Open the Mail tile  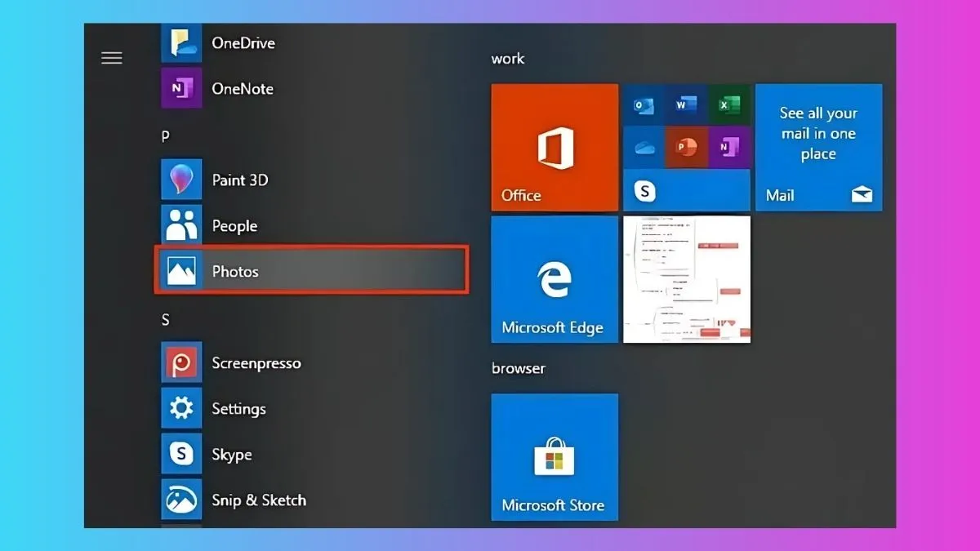818,147
